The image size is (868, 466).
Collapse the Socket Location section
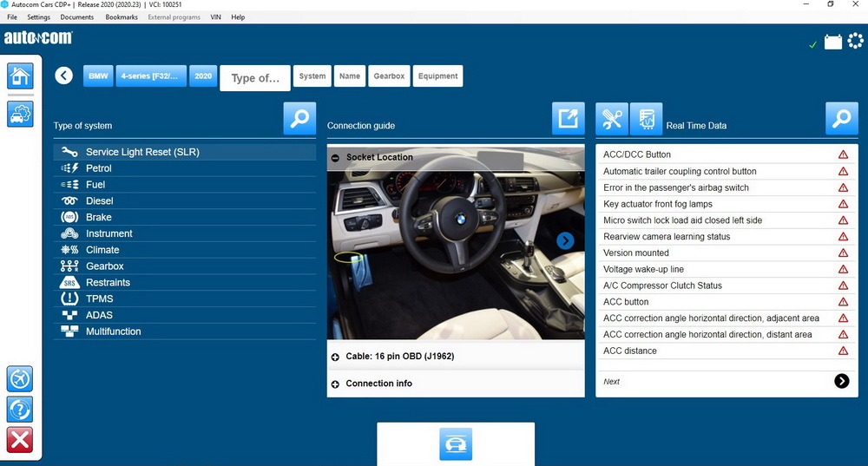click(335, 157)
